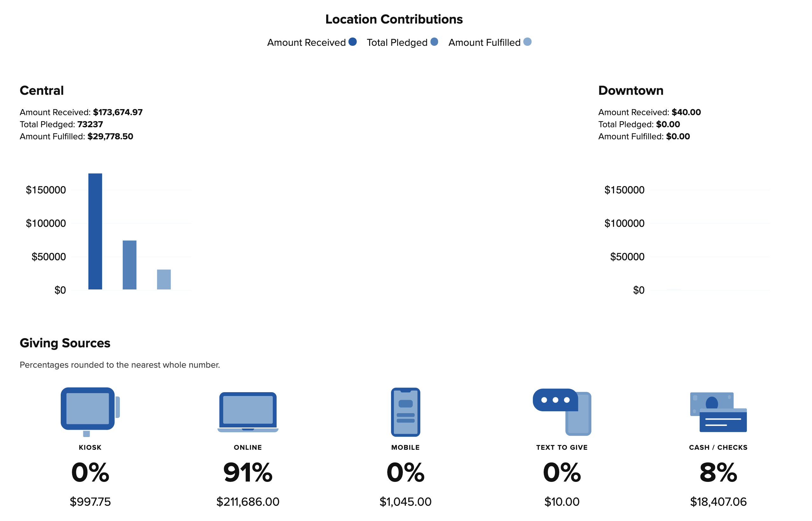
Task: Click Central's Amount Received bar
Action: coord(95,232)
